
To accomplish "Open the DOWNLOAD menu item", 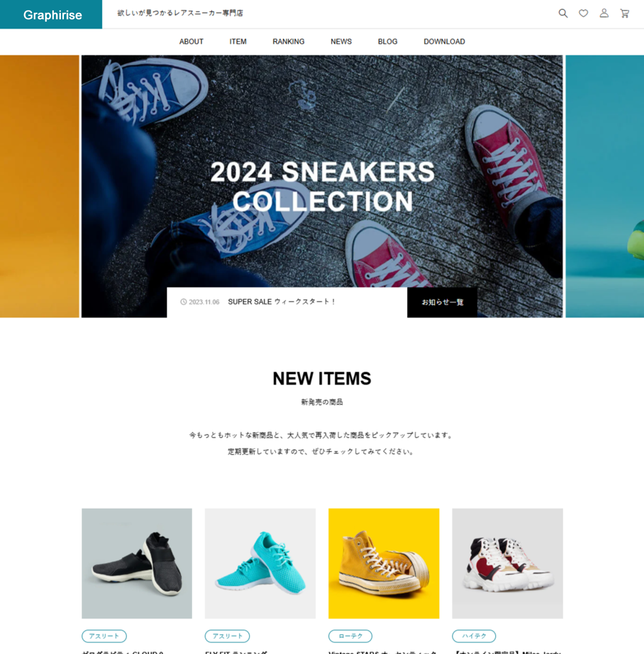I will 444,42.
